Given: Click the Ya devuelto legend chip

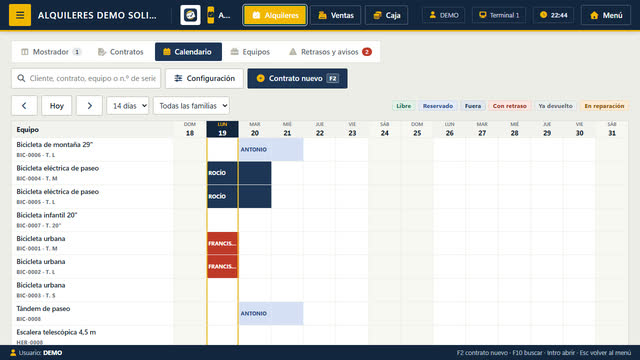Looking at the screenshot, I should click(x=555, y=106).
